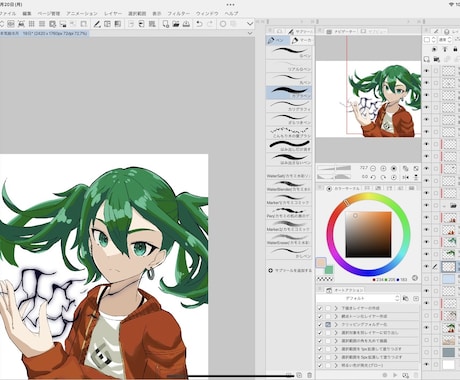Click the Redo arrow in the command bar
The image size is (460, 380).
pyautogui.click(x=210, y=24)
